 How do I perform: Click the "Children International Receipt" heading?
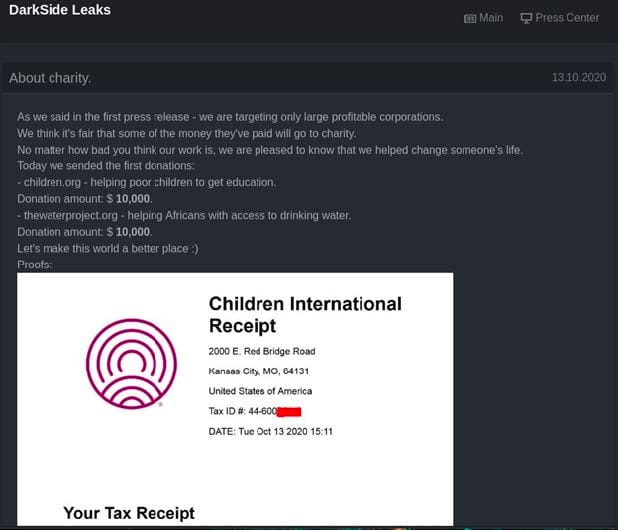tap(305, 314)
